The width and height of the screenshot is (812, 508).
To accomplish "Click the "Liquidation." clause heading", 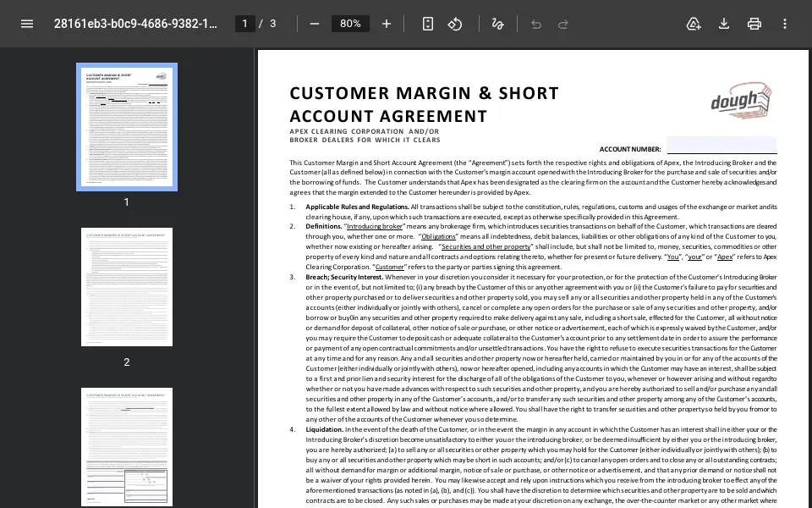I will (325, 430).
